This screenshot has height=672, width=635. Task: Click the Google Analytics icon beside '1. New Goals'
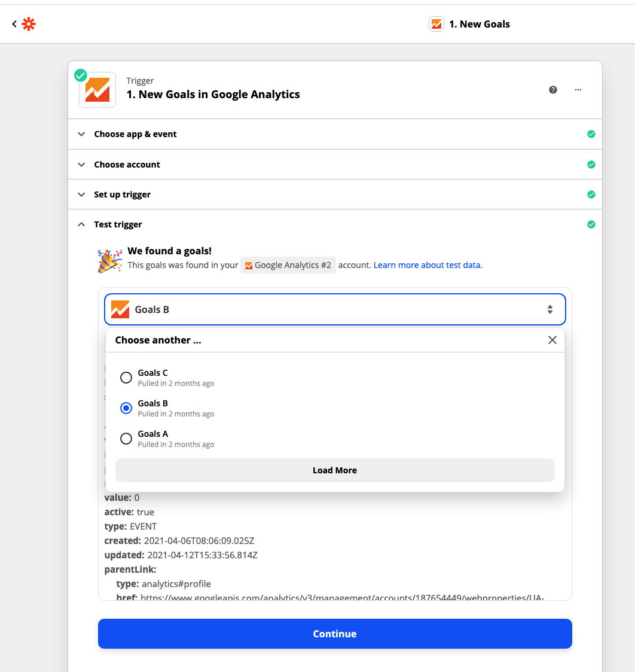tap(436, 24)
